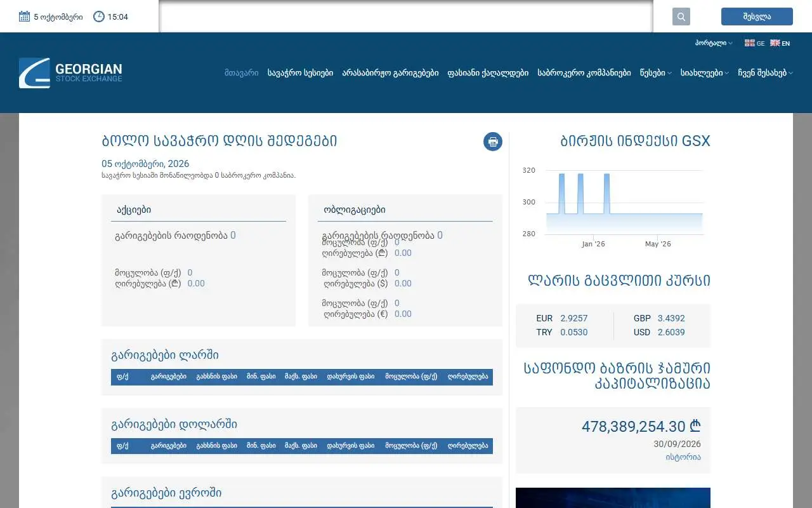This screenshot has height=508, width=812.
Task: Click the capitalization value 478,389,254.30
Action: (641, 427)
